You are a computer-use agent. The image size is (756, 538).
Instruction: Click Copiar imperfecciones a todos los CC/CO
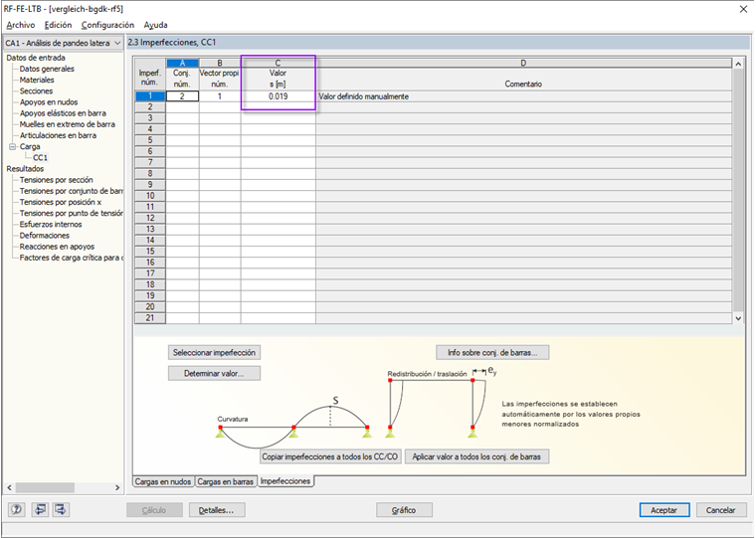click(330, 456)
